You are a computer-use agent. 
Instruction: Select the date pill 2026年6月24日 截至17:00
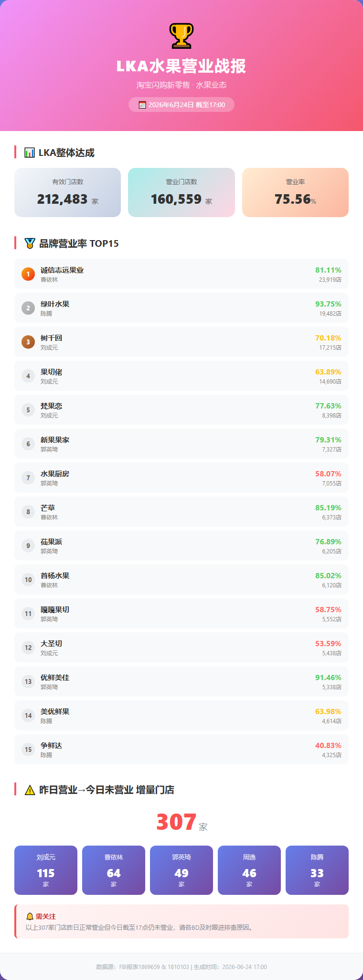181,105
